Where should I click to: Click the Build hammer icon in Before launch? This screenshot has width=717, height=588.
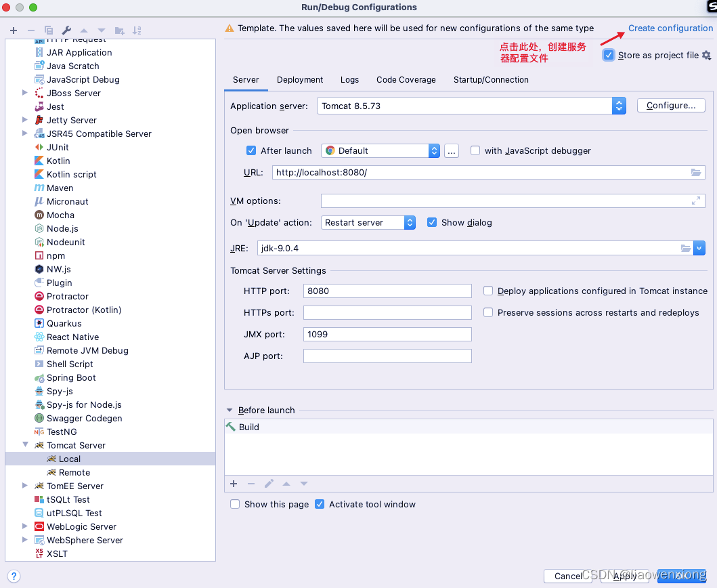(x=231, y=427)
